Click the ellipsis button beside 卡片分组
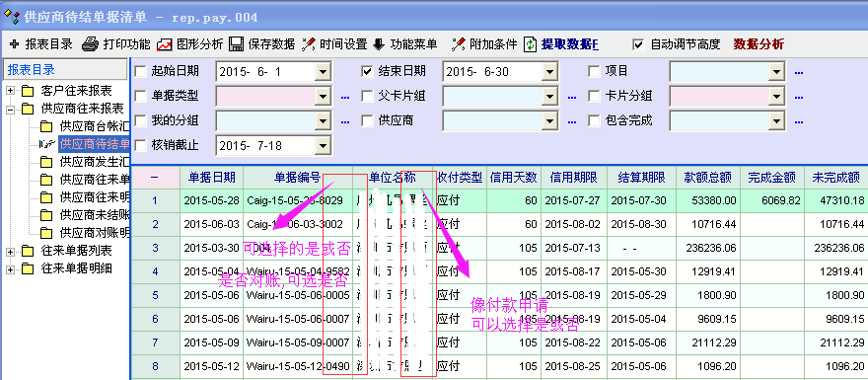 [798, 97]
